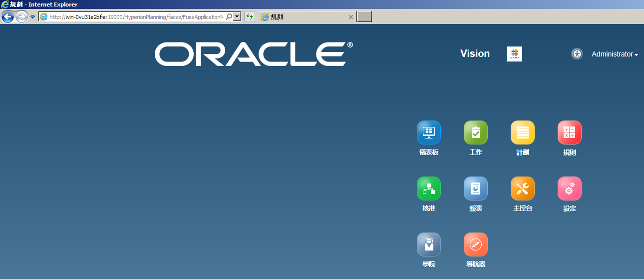
Task: Open the 設定 settings gears icon
Action: (570, 188)
